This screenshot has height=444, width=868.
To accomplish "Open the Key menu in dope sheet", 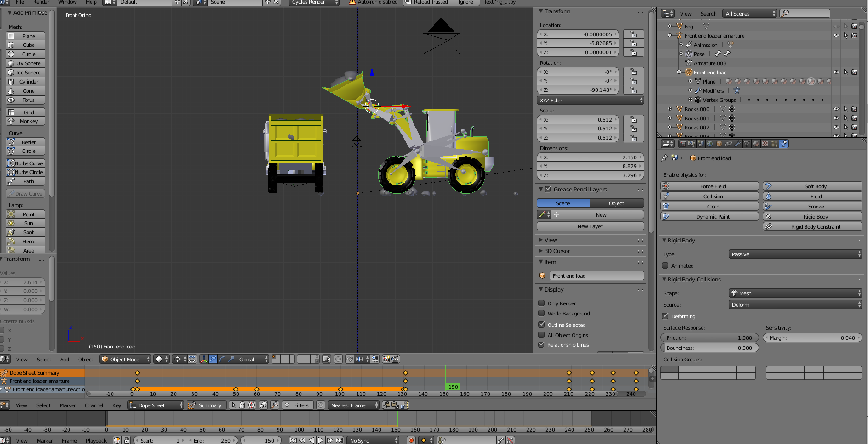I will 117,405.
